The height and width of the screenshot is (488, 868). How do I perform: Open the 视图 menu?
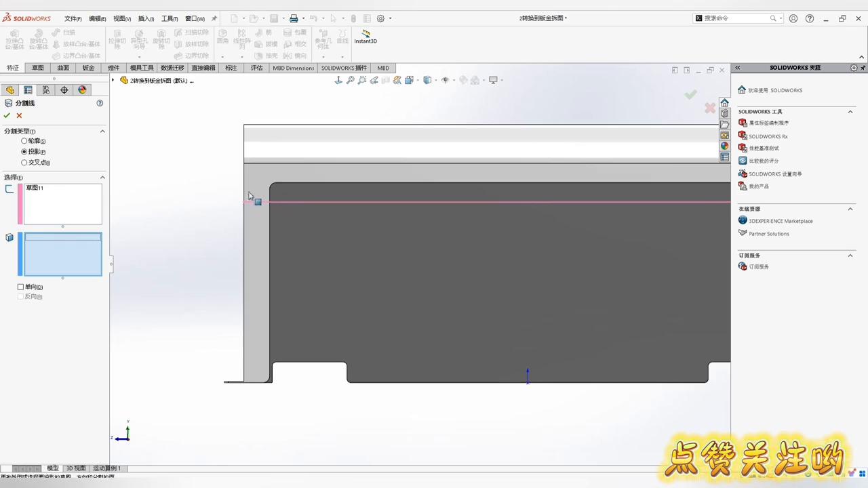122,18
